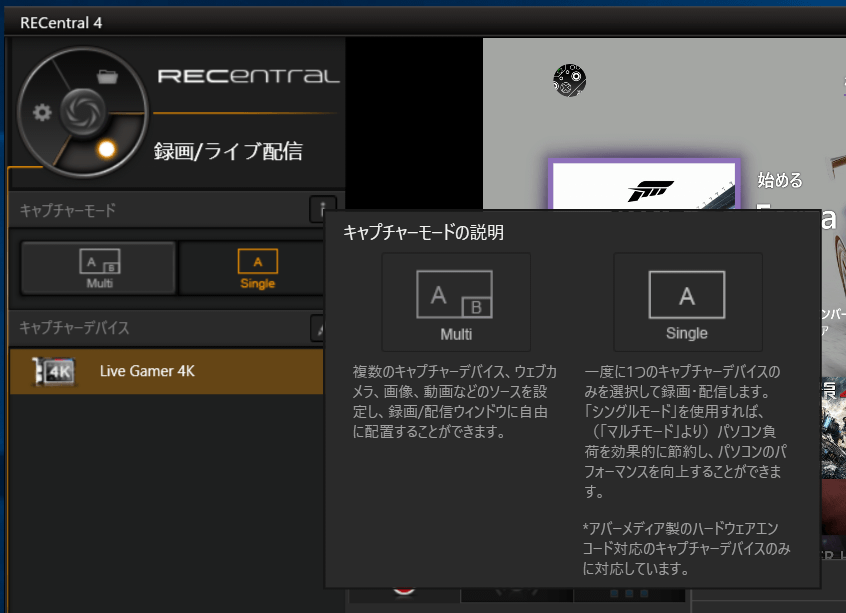Screen dimensions: 846x613
Task: Click the Forza logo thumbnail in the preview
Action: [644, 185]
